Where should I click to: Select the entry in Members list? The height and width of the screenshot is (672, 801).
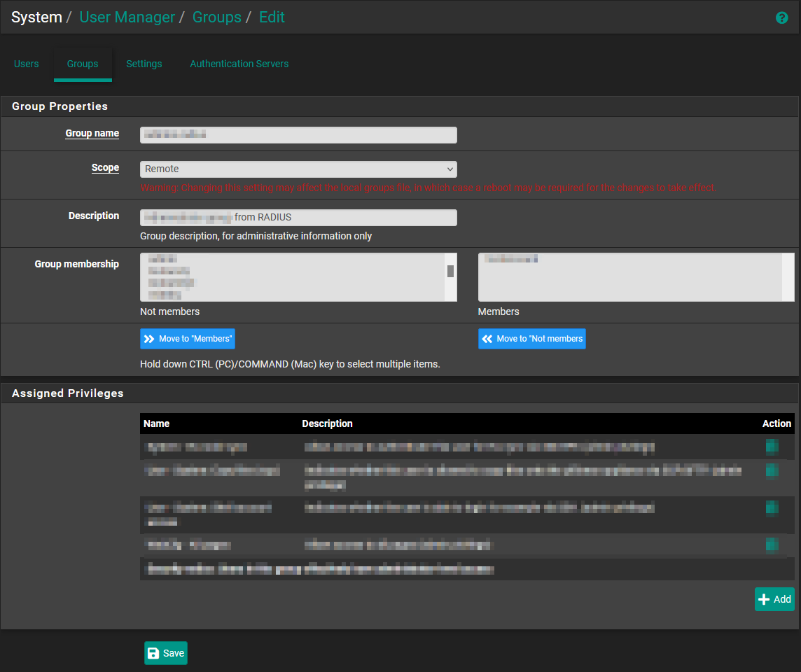coord(513,260)
